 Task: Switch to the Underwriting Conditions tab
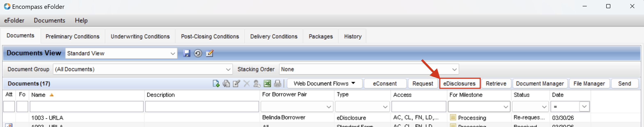(140, 37)
